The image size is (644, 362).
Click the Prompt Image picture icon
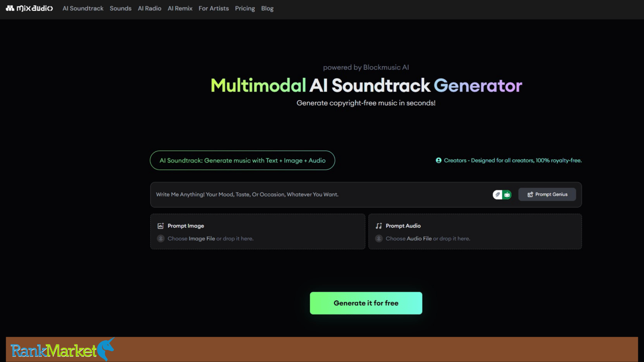tap(160, 226)
